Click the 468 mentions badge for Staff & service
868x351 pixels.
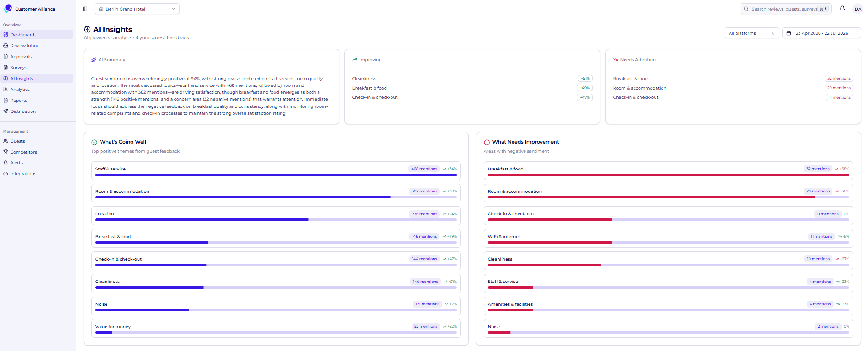424,169
